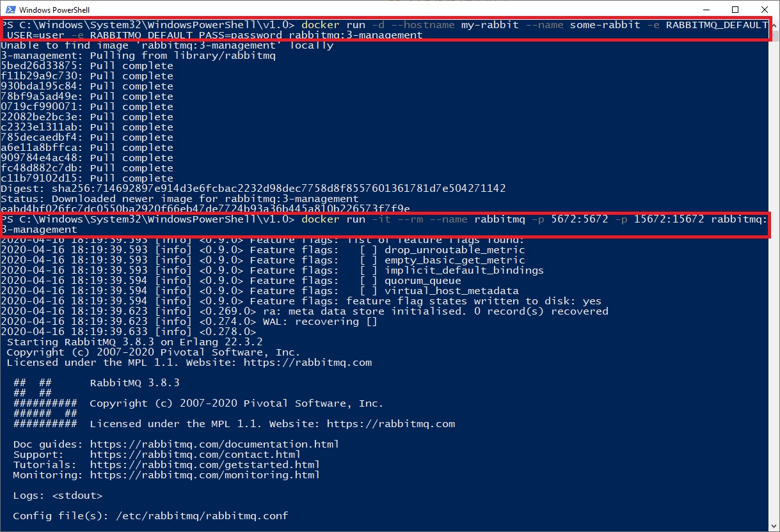
Task: Click the rabbitmq.com/monitoring.html URL
Action: [205, 475]
